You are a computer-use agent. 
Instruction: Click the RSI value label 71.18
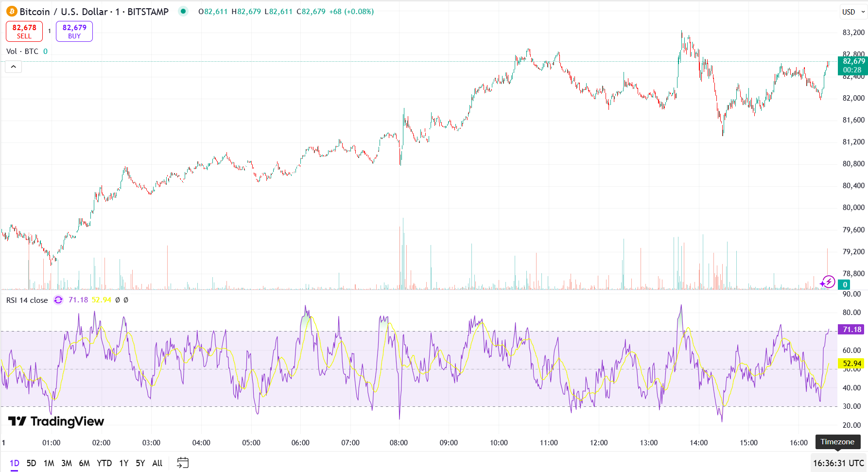851,330
